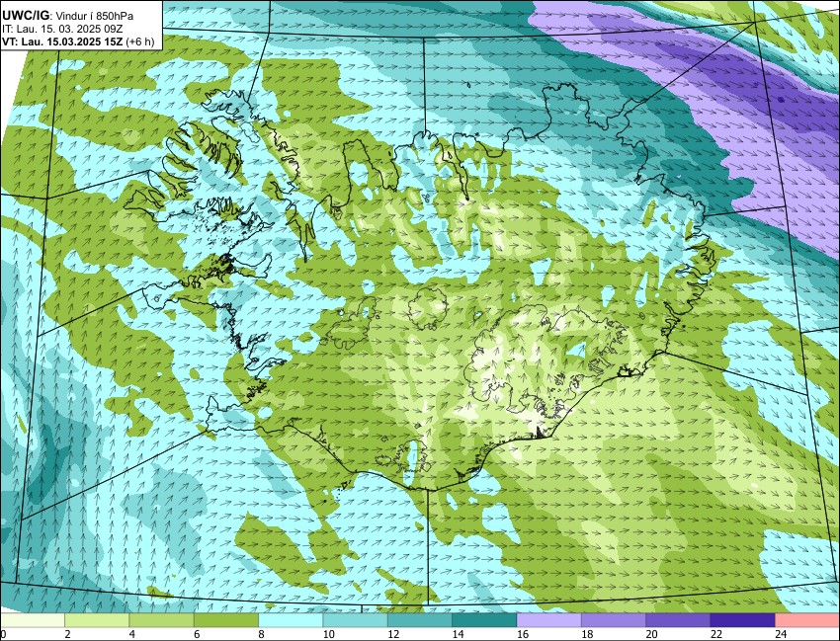Click the violet 20–22 legend swatch

click(678, 620)
